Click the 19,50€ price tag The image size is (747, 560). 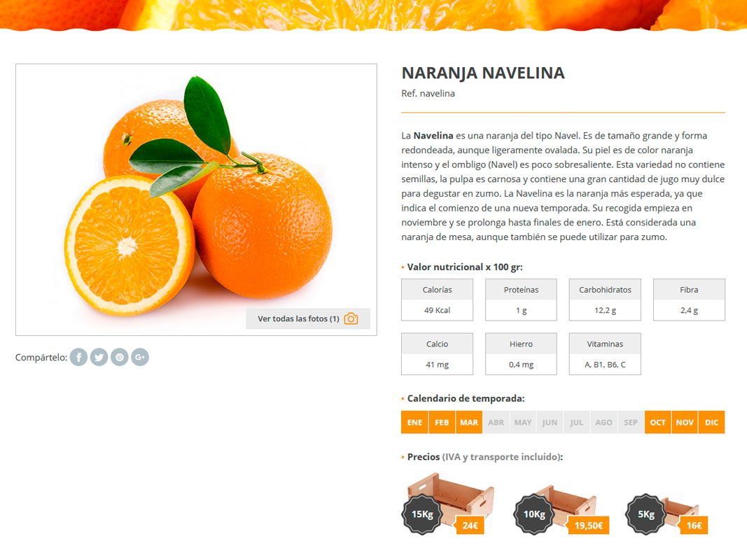(x=588, y=525)
